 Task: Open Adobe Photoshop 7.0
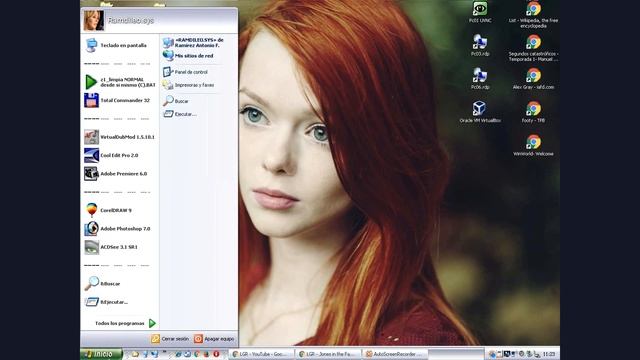[x=120, y=229]
